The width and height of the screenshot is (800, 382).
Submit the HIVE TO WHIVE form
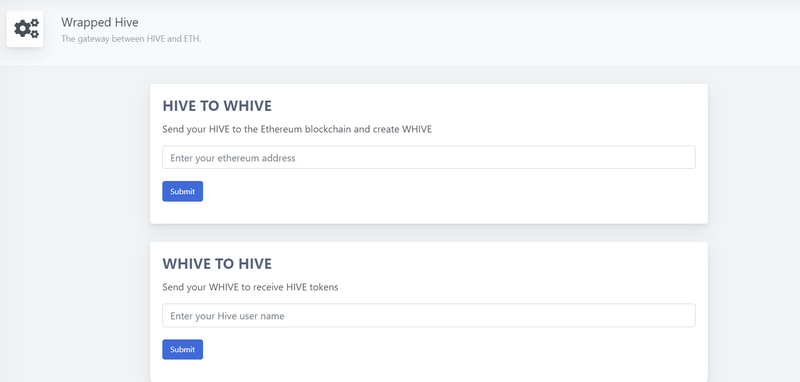[183, 191]
